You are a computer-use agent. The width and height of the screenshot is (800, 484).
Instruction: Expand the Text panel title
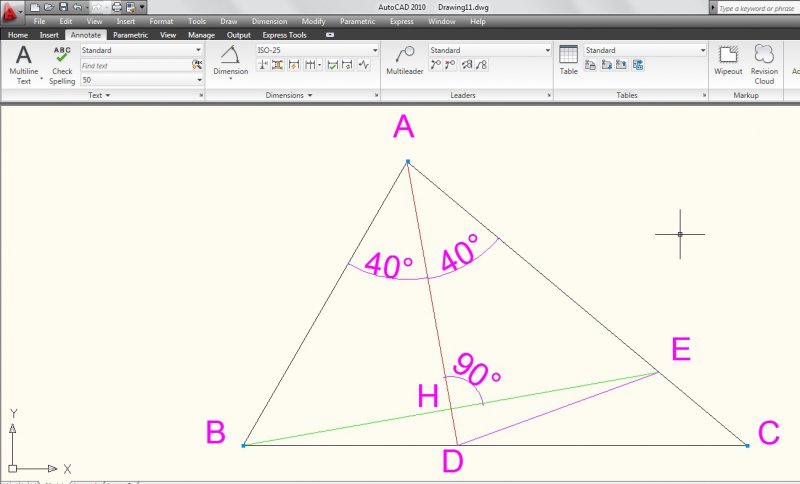(x=99, y=95)
